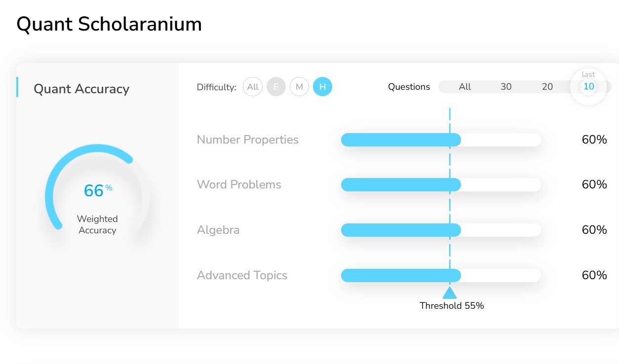
Task: Click the Number Properties label
Action: pos(247,140)
